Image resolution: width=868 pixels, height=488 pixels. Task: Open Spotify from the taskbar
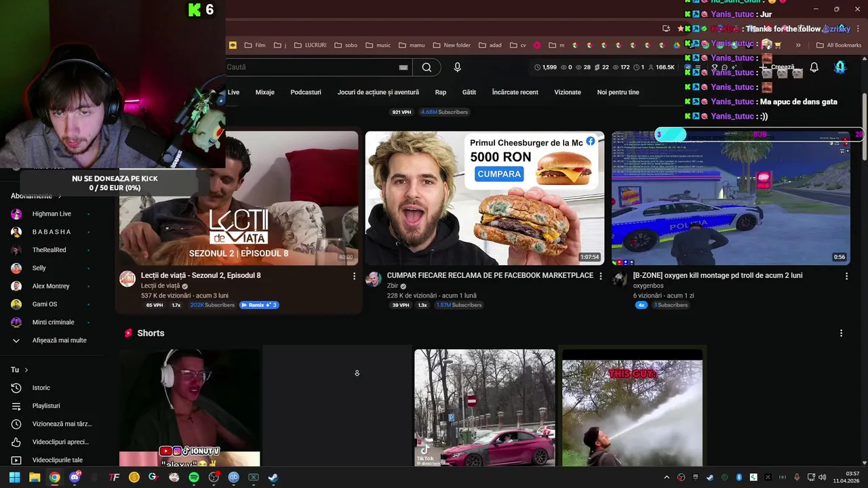pyautogui.click(x=194, y=477)
